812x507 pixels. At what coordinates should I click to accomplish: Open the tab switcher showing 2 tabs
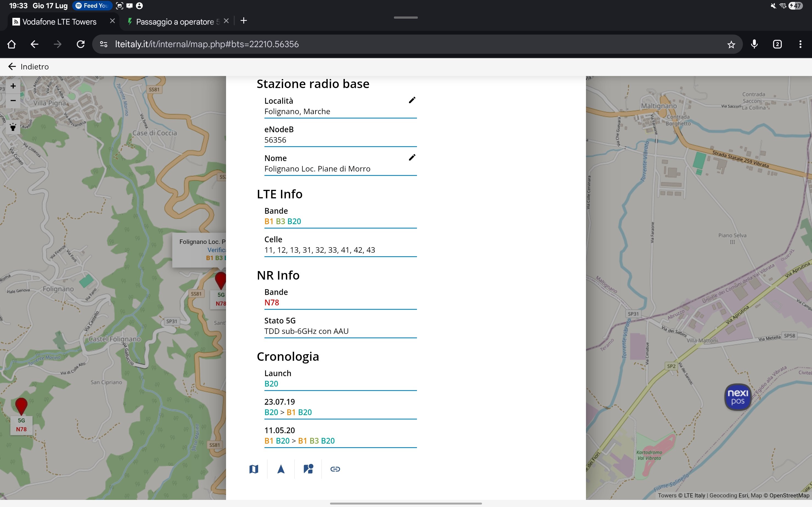[x=777, y=44]
